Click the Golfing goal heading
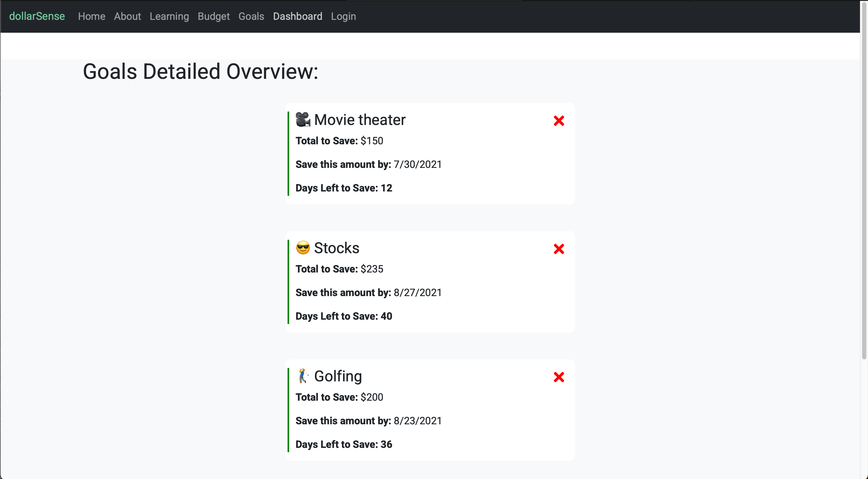The height and width of the screenshot is (479, 868). [338, 376]
